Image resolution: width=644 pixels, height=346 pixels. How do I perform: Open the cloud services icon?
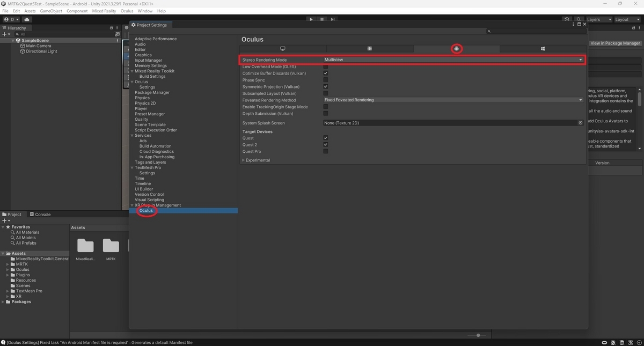click(27, 19)
